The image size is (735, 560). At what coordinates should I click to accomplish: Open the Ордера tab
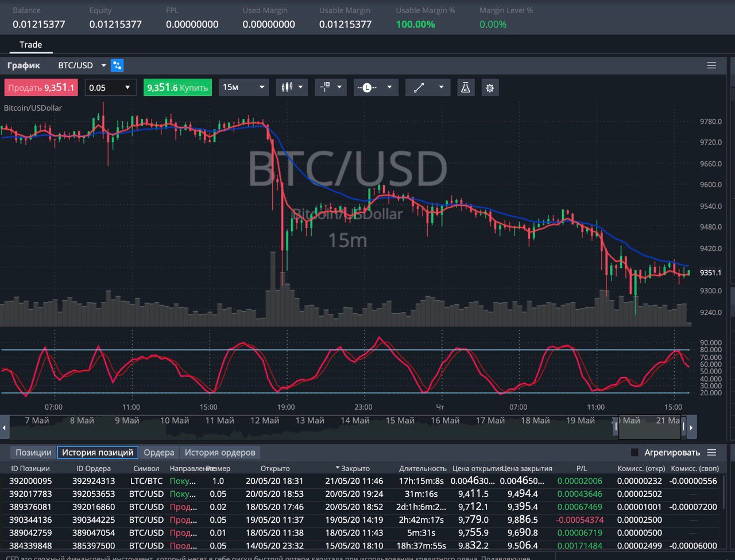[x=159, y=453]
